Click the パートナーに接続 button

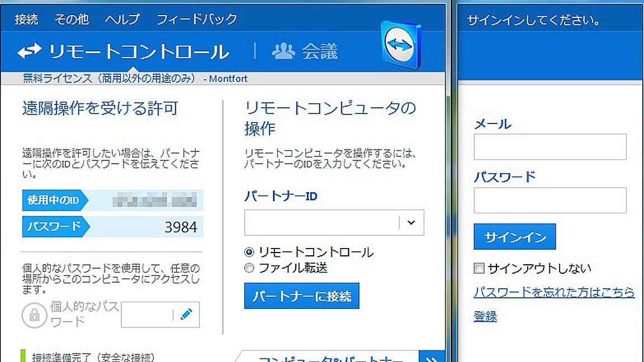(x=302, y=296)
